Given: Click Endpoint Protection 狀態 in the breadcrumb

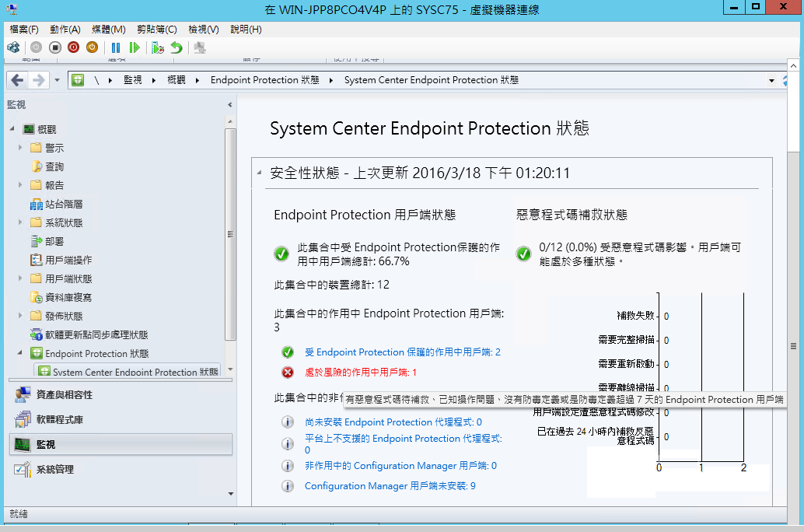Looking at the screenshot, I should [x=264, y=80].
